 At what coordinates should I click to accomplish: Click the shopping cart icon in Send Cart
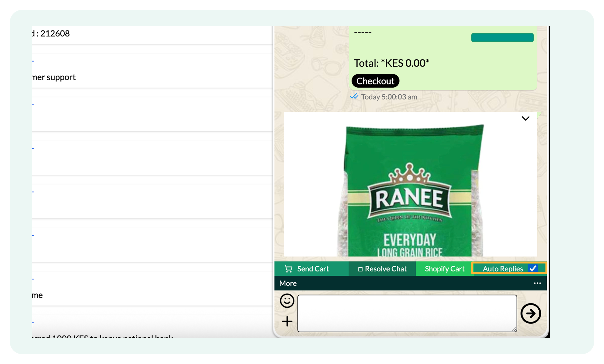pyautogui.click(x=288, y=269)
